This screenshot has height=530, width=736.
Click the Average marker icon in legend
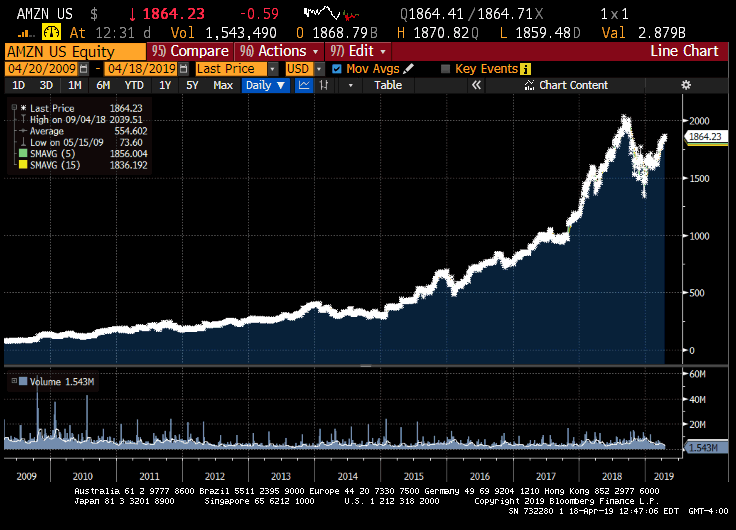pyautogui.click(x=23, y=131)
